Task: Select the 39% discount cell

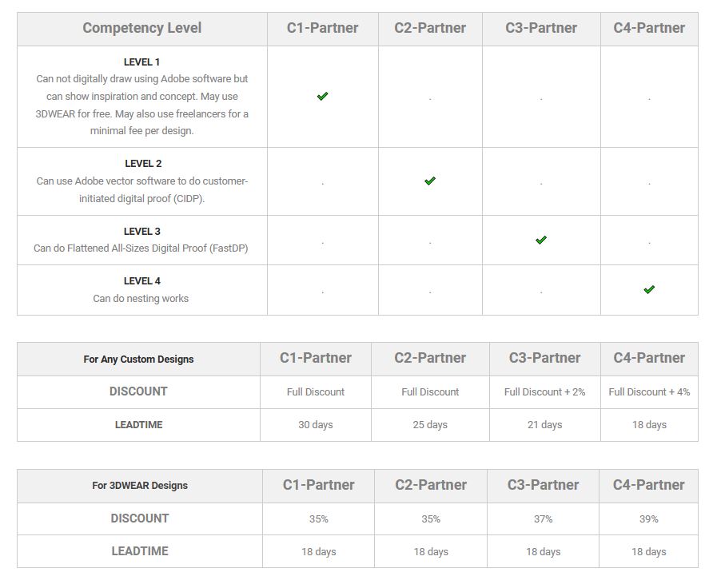Action: click(649, 519)
